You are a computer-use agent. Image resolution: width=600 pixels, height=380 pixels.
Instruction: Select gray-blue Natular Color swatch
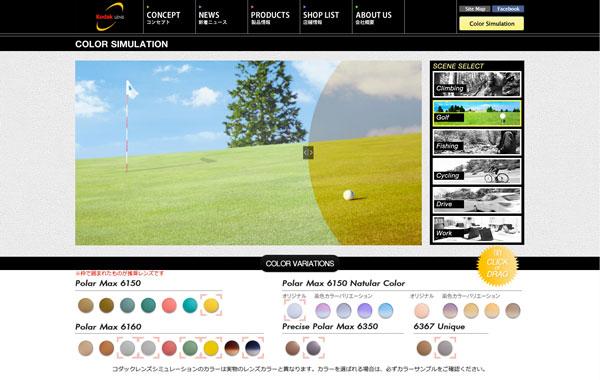pos(344,310)
